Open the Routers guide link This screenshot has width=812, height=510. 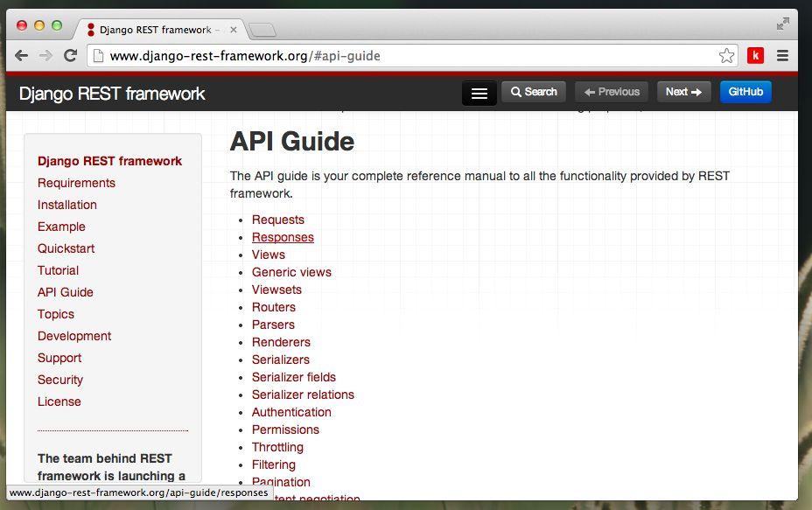(x=273, y=307)
